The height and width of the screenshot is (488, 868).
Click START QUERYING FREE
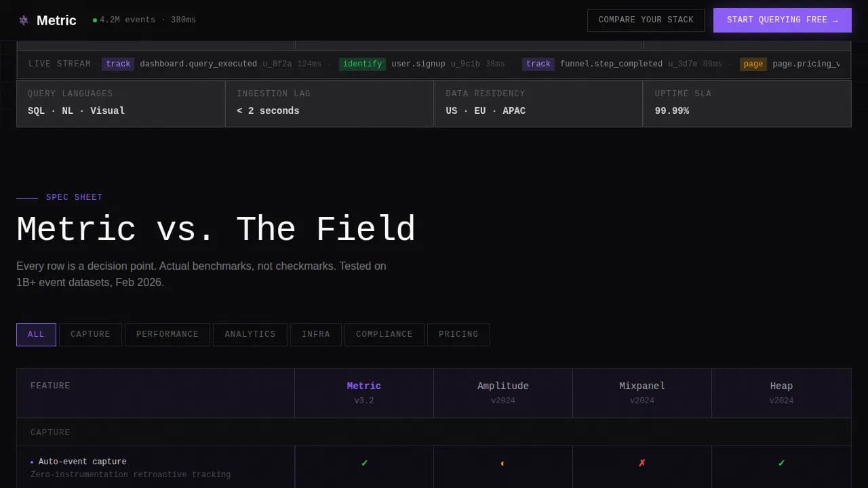click(782, 20)
